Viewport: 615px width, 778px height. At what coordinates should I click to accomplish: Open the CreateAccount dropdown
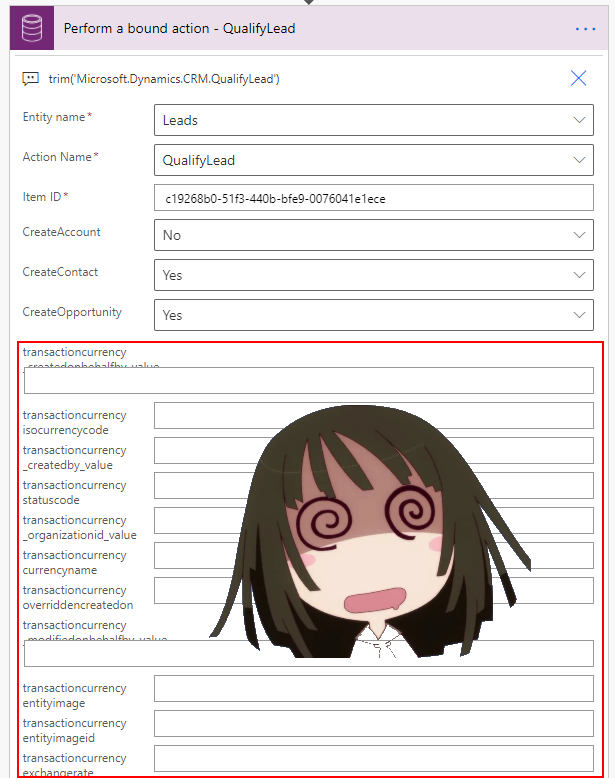pyautogui.click(x=374, y=235)
